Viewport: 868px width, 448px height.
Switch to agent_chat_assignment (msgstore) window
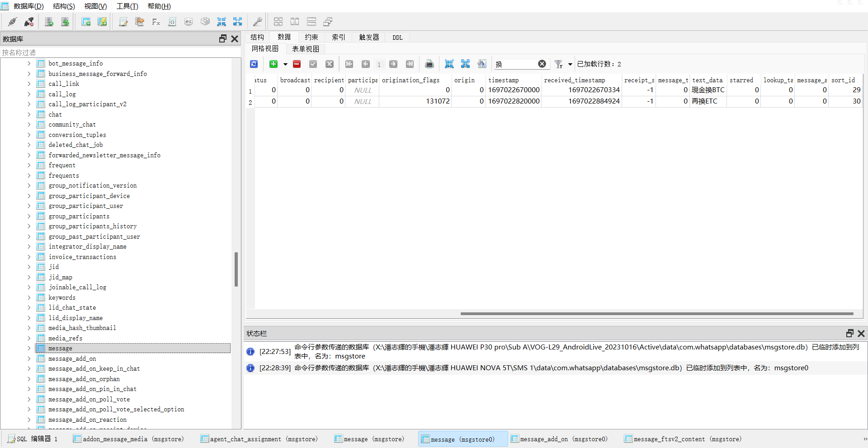tap(259, 439)
